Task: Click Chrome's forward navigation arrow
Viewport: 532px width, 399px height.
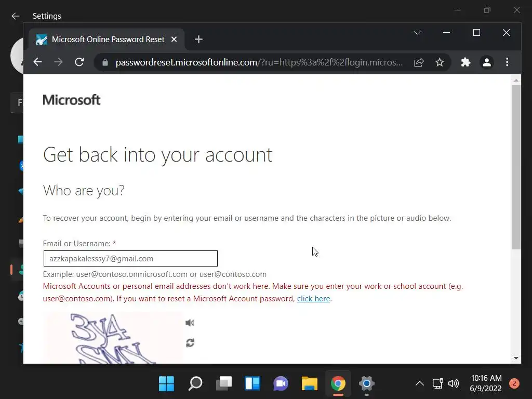Action: tap(58, 62)
